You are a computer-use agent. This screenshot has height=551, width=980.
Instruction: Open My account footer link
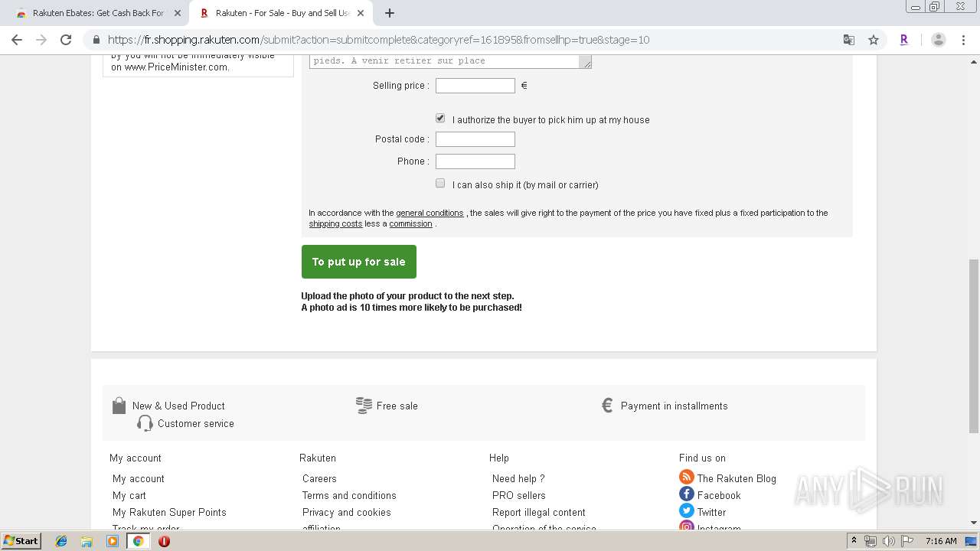coord(139,478)
